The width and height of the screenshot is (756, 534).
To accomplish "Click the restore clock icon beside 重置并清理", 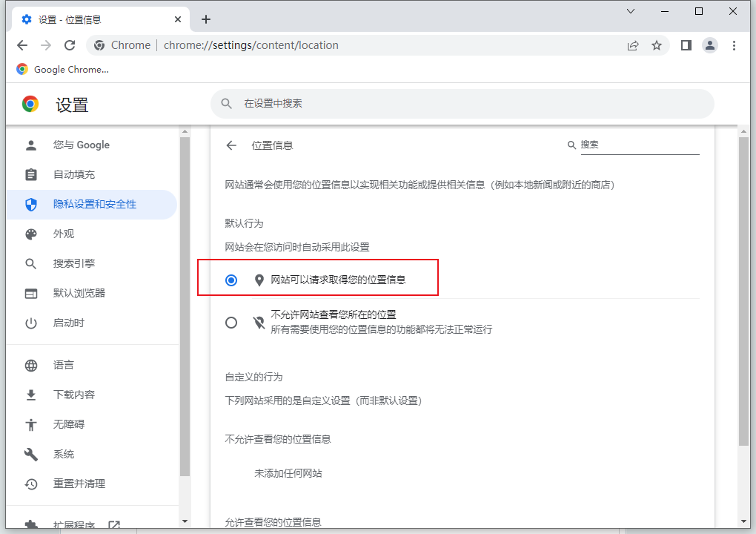I will click(x=31, y=484).
